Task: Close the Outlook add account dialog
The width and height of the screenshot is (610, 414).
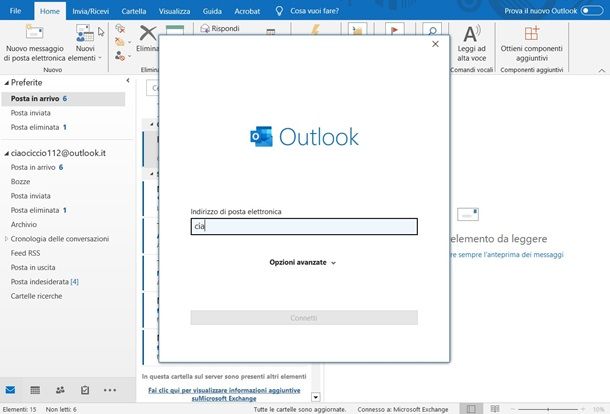Action: 435,44
